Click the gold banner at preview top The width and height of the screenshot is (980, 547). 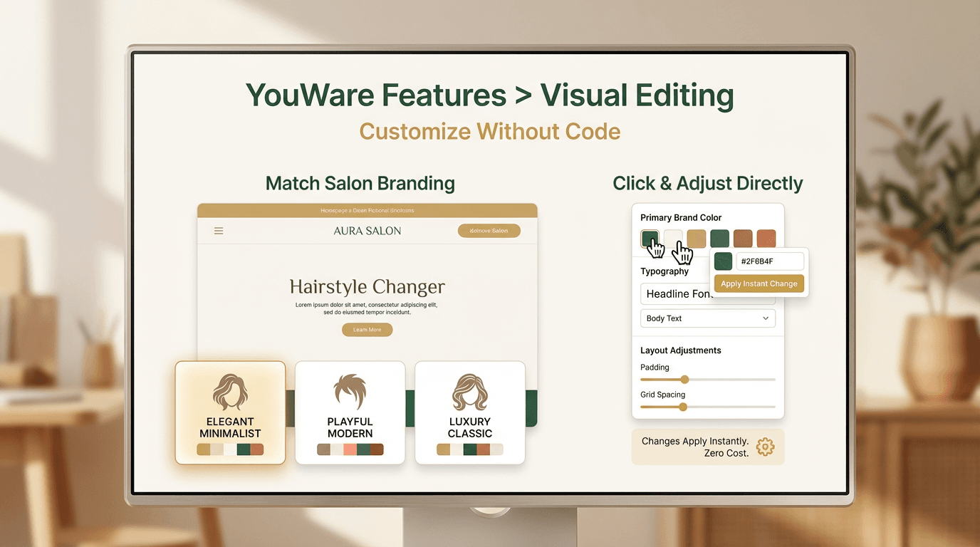pos(367,211)
